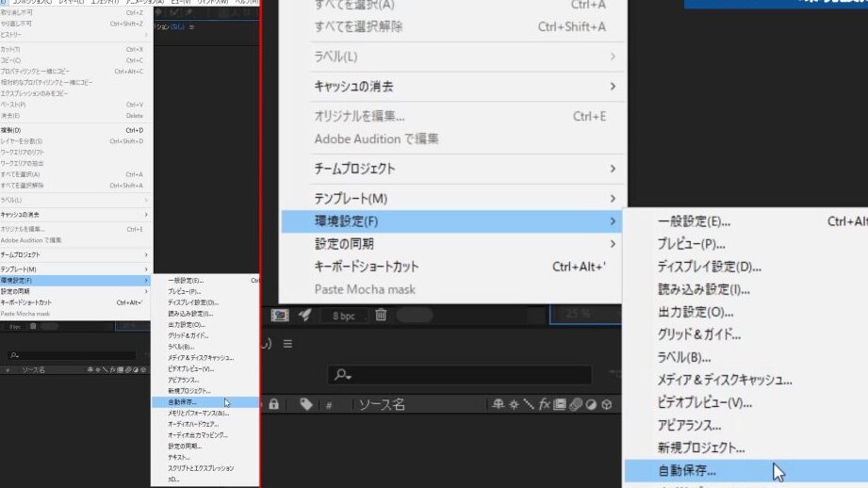Viewport: 868px width, 488px height.
Task: Expand テンプレート(M) arrow in enlarged menu
Action: tap(613, 198)
